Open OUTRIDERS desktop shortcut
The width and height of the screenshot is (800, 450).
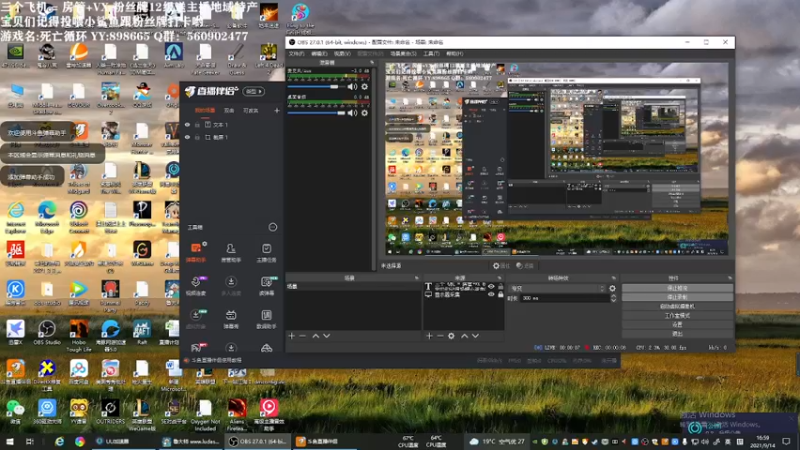pos(110,411)
